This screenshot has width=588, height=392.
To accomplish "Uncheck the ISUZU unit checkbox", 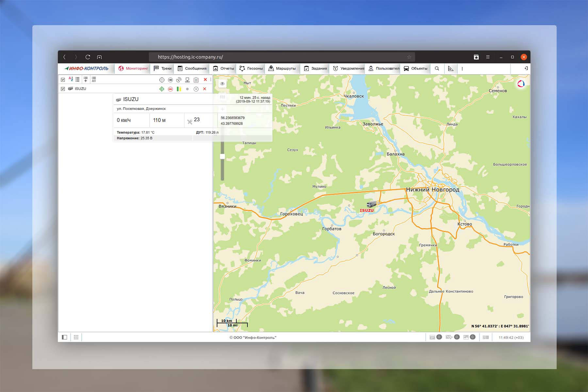I will [x=63, y=89].
